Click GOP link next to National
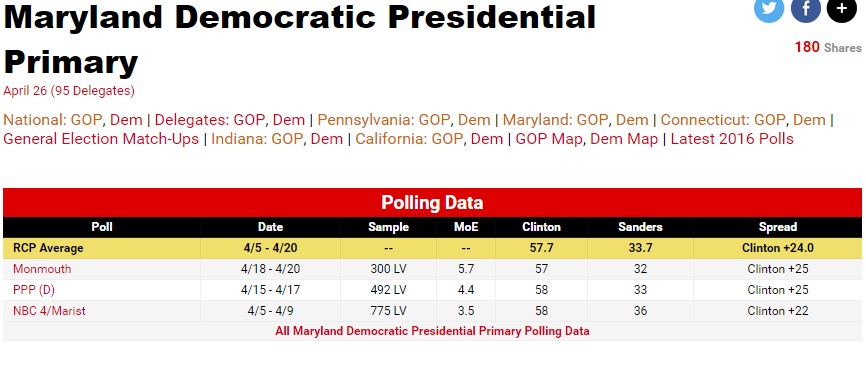 [x=87, y=120]
